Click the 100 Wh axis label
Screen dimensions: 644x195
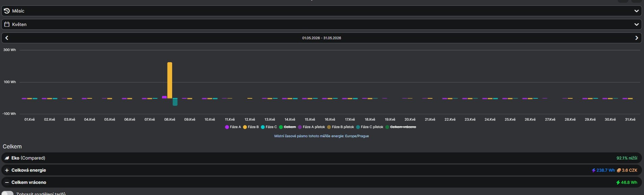pos(10,82)
